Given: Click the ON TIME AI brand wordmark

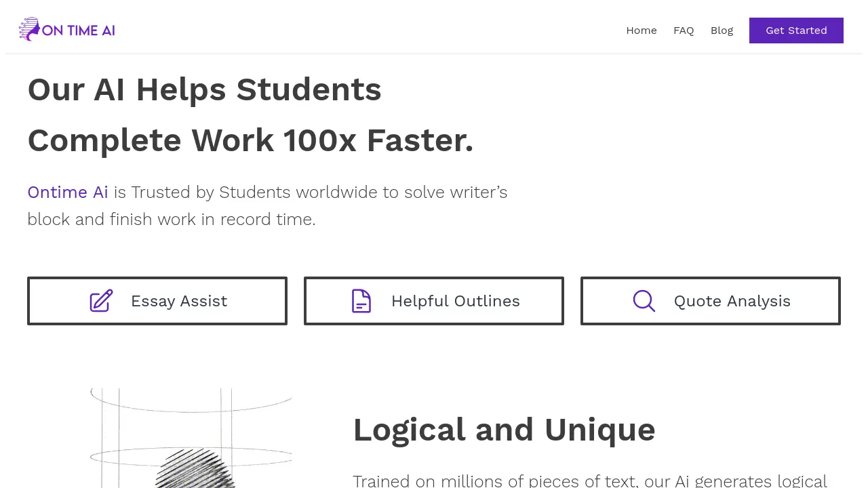Looking at the screenshot, I should click(x=79, y=28).
